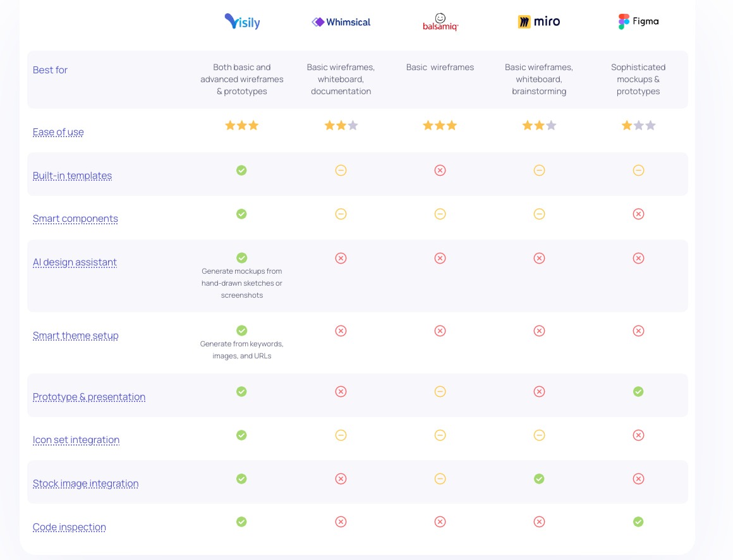Open the Stock image integration link
Screen dimensions: 733x560
click(85, 484)
